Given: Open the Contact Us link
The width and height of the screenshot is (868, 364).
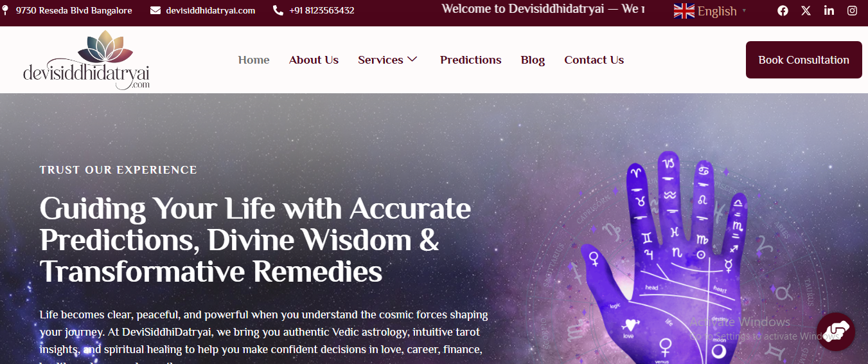Looking at the screenshot, I should [594, 60].
